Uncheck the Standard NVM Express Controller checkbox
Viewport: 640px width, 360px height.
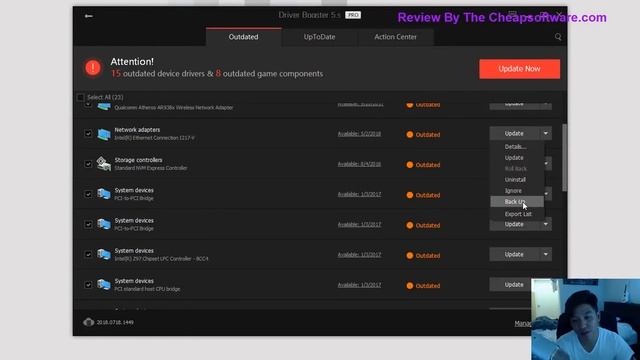pyautogui.click(x=88, y=164)
